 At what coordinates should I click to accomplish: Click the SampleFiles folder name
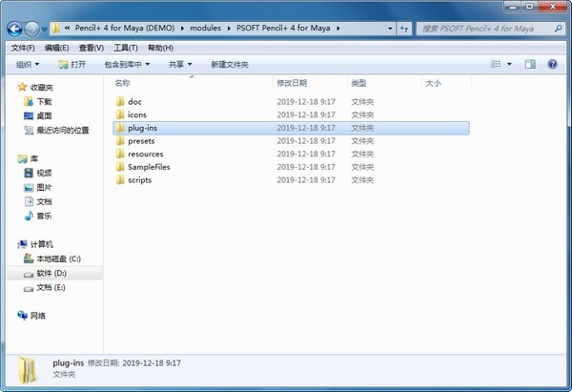[x=149, y=167]
